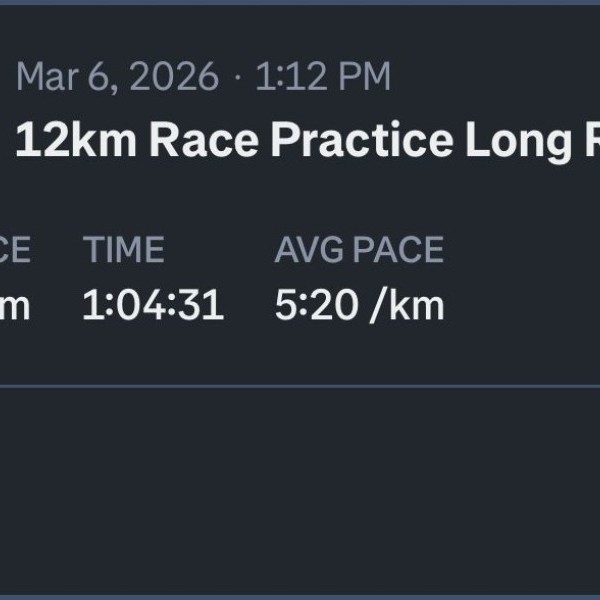Viewport: 600px width, 600px height.
Task: Click the 5:20 /km pace value
Action: [x=359, y=305]
